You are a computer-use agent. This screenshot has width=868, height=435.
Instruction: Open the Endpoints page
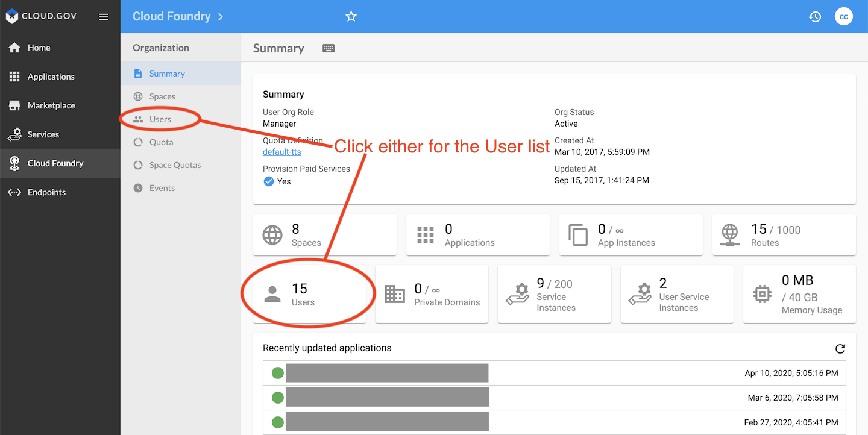[60, 192]
